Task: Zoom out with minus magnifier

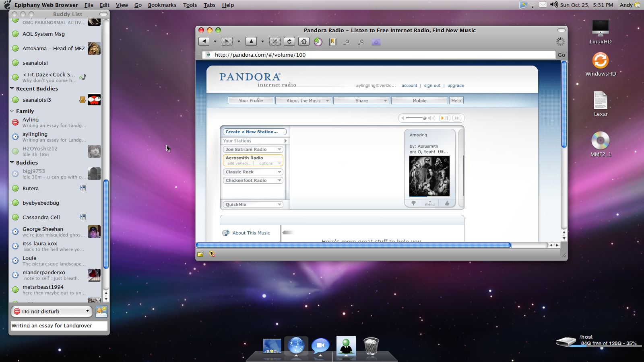Action: (x=347, y=42)
